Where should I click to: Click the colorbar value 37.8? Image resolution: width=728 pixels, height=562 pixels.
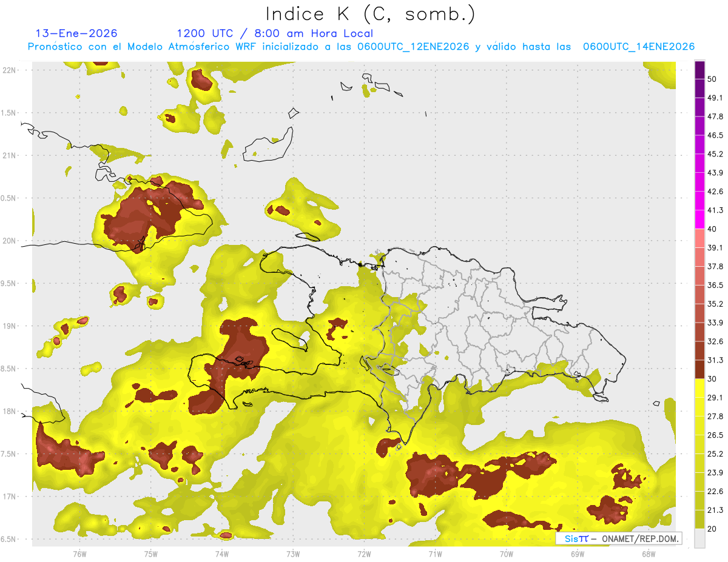(x=715, y=266)
